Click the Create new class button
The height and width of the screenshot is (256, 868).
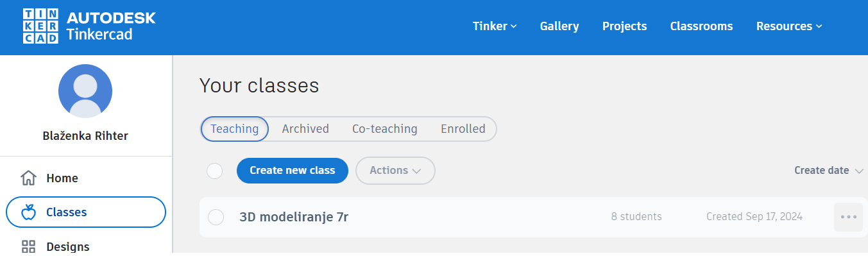pos(293,171)
